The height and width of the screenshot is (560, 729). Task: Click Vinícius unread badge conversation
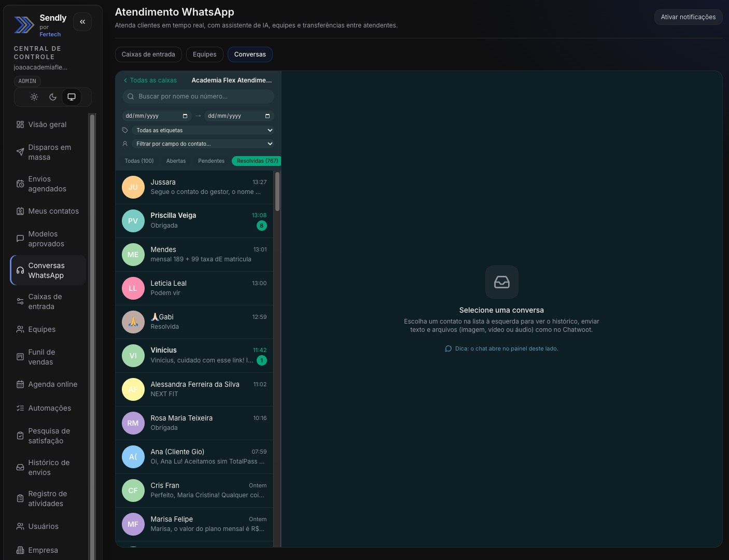(x=262, y=360)
